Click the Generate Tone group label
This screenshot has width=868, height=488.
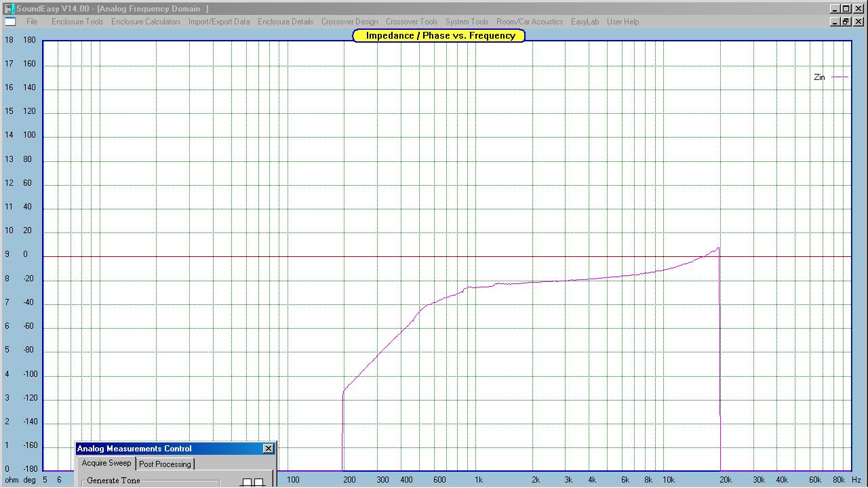113,481
